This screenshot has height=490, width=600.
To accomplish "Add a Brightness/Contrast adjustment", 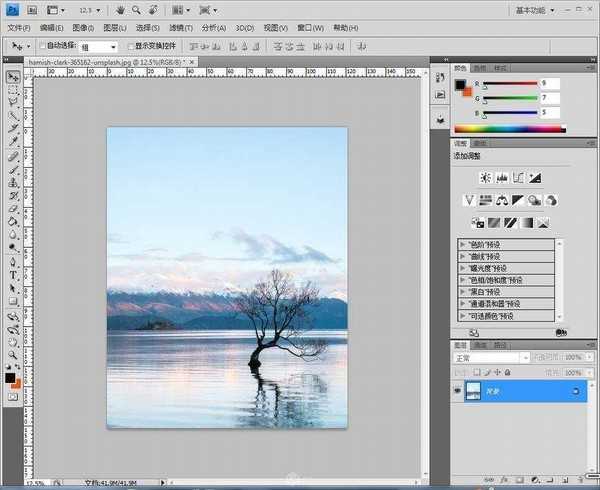I will click(x=485, y=177).
